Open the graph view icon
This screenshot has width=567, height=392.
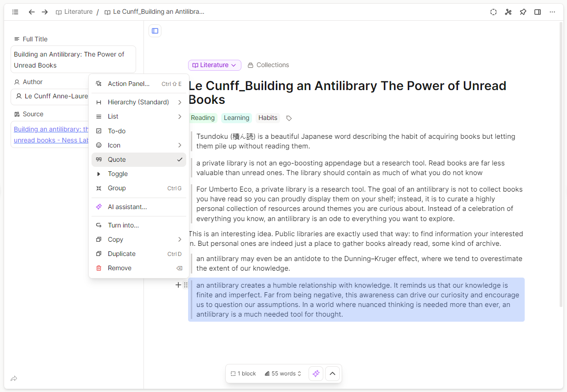coord(508,12)
